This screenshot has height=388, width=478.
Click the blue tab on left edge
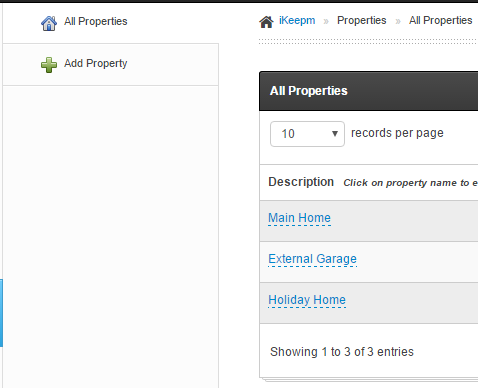tap(1, 313)
